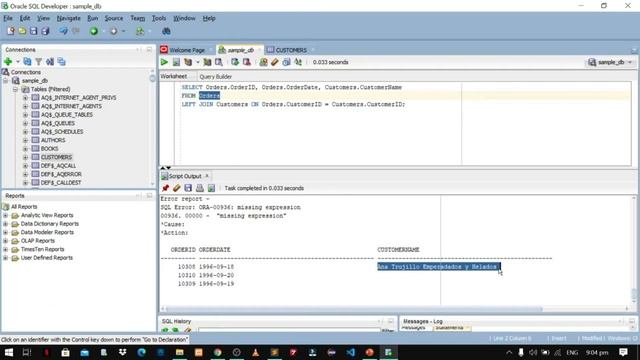Open the Navigate menu
The width and height of the screenshot is (640, 360).
[x=68, y=18]
